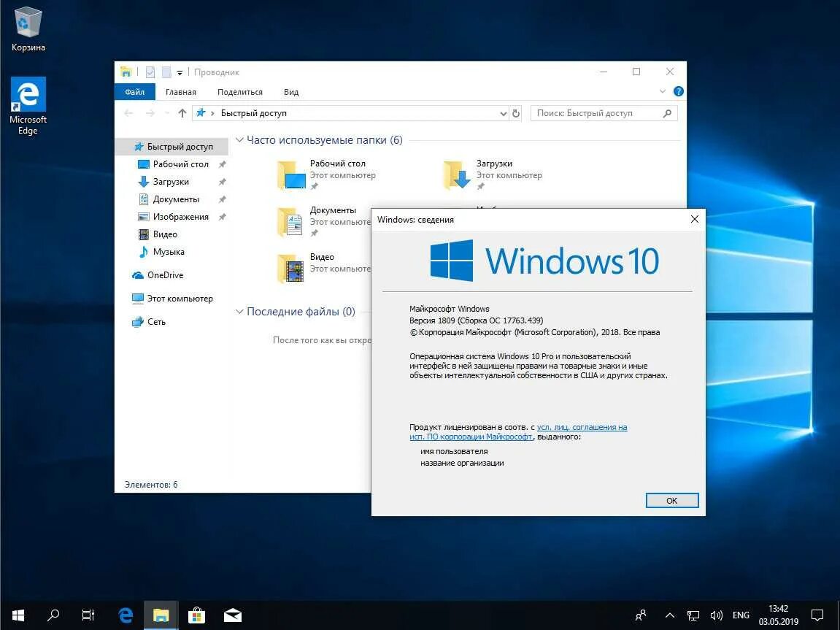
Task: Open Mail app from taskbar
Action: tap(233, 615)
